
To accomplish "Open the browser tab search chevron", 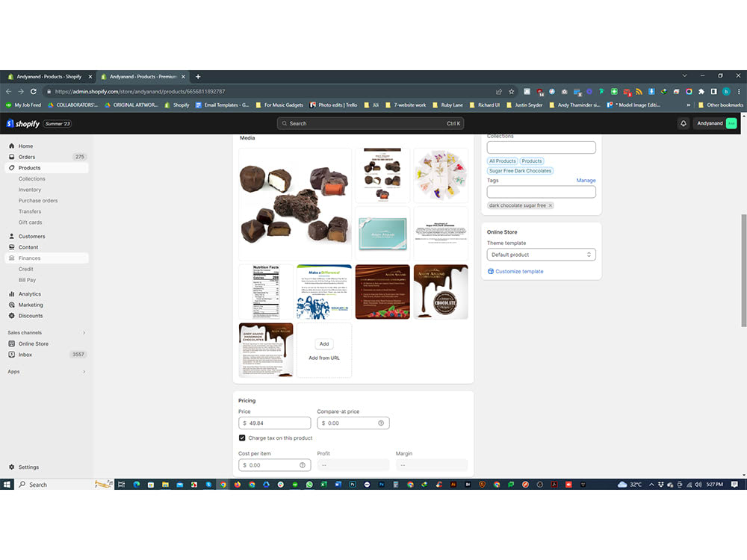I will [x=684, y=76].
